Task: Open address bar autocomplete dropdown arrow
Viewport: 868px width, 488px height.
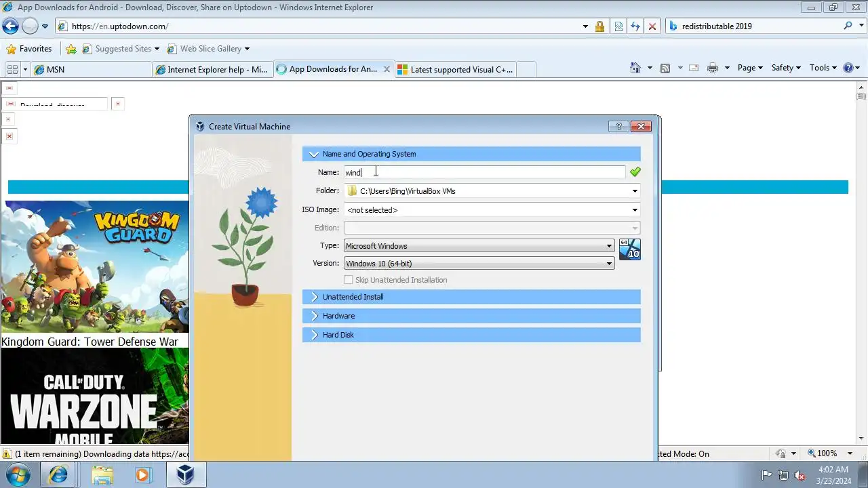Action: pos(585,26)
